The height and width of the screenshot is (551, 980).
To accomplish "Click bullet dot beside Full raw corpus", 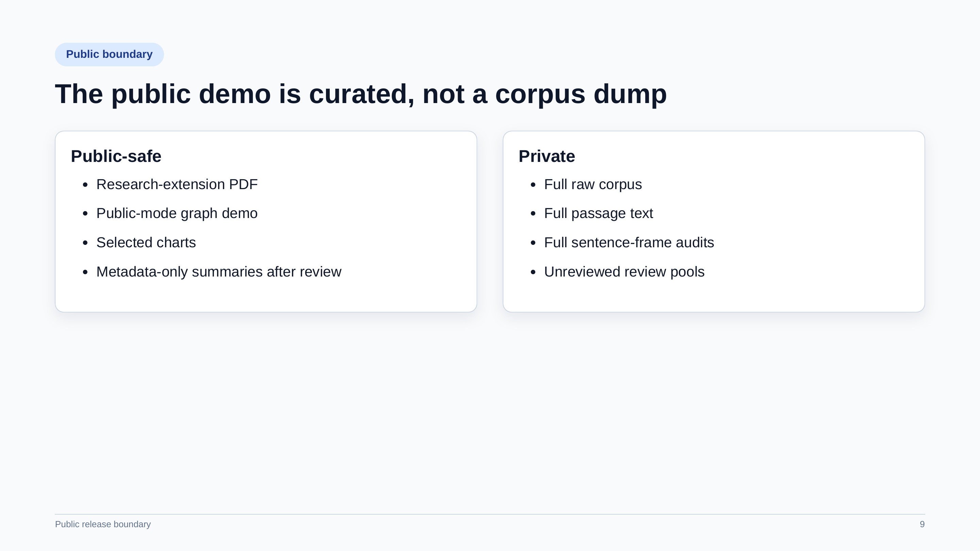I will click(x=533, y=185).
